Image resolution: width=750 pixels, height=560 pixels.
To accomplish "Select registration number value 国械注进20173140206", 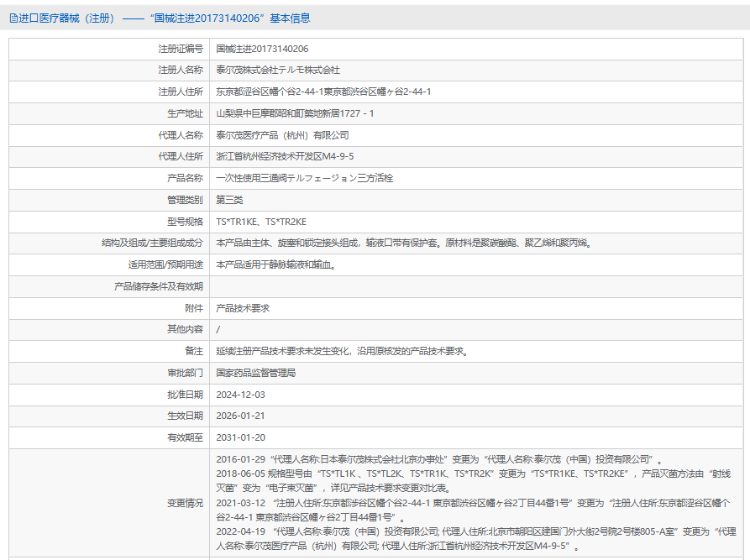I will (262, 49).
